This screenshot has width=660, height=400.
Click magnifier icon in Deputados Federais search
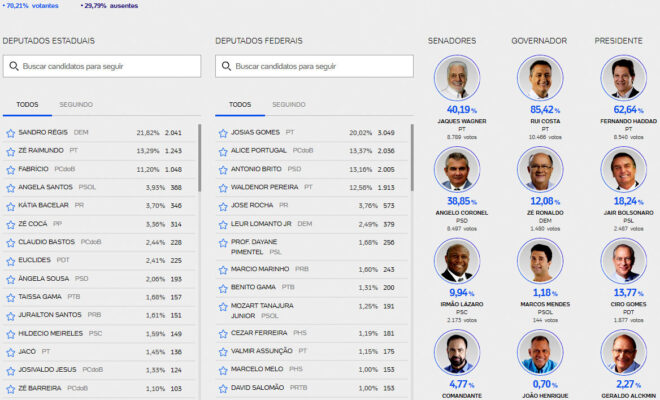[x=226, y=66]
